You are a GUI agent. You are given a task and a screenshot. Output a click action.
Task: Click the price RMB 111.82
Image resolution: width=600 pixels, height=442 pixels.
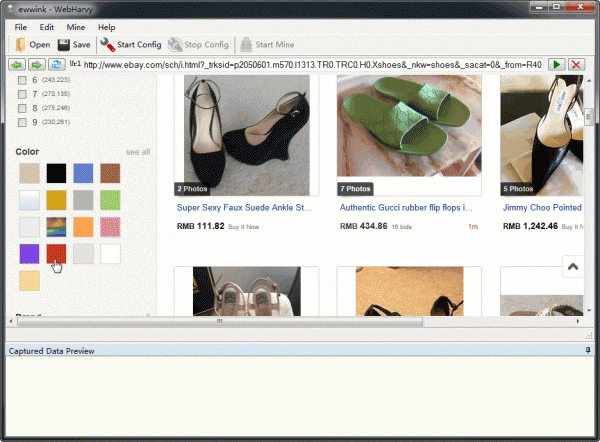[201, 226]
